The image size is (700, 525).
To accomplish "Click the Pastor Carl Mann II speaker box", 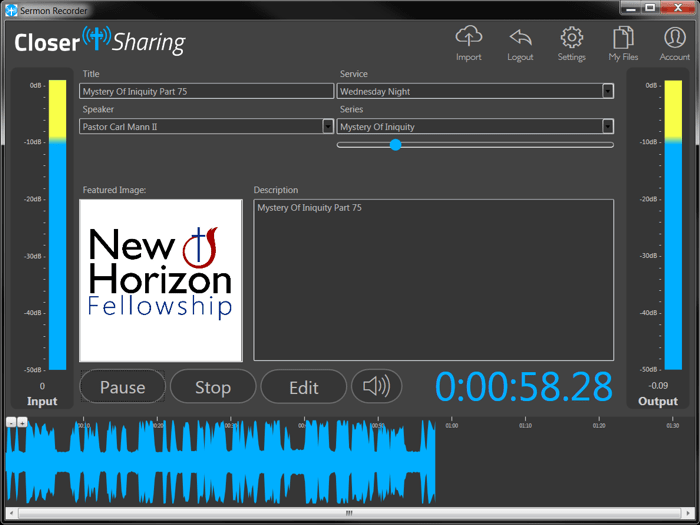I will pyautogui.click(x=207, y=126).
